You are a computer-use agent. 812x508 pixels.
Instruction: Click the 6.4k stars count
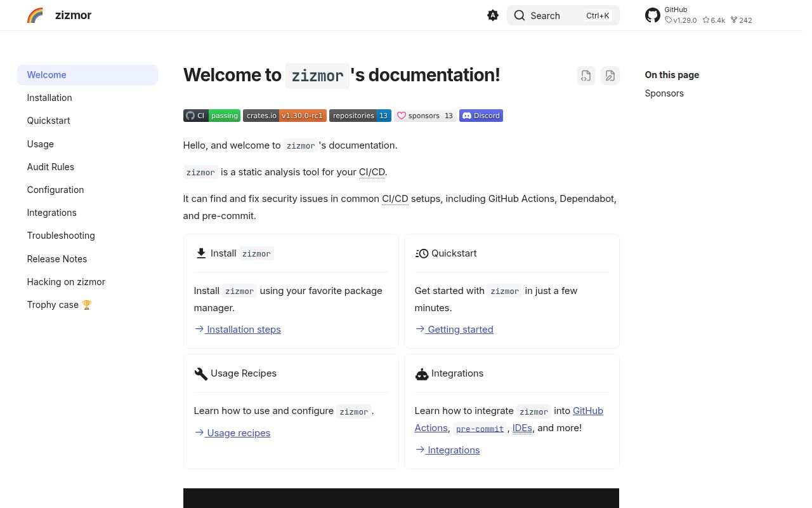click(714, 20)
